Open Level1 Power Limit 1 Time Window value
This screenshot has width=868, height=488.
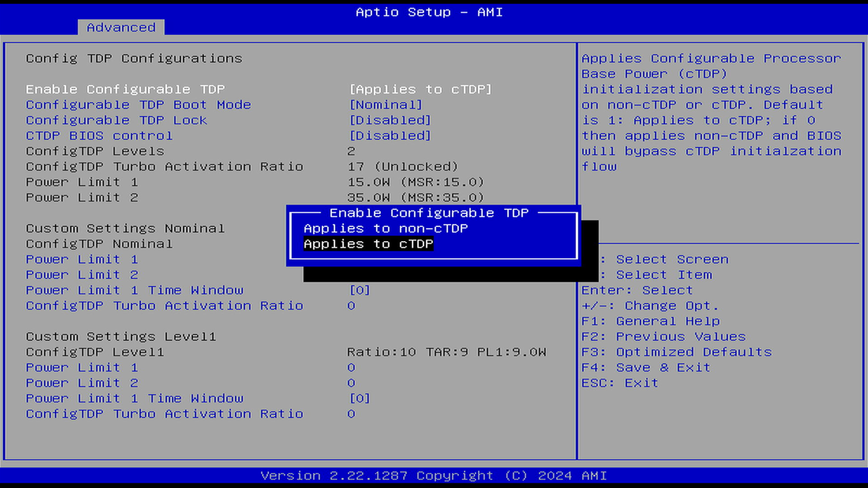[360, 398]
